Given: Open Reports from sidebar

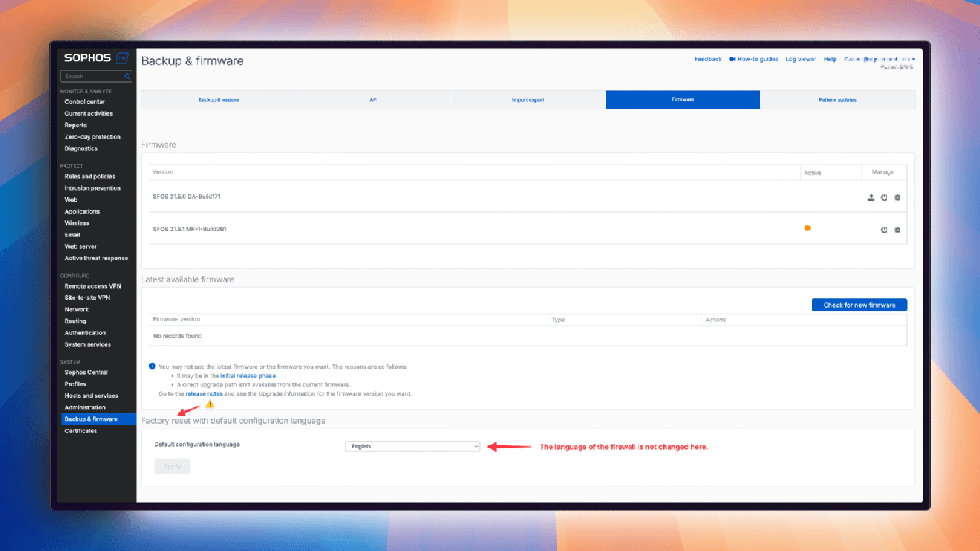Looking at the screenshot, I should coord(76,125).
